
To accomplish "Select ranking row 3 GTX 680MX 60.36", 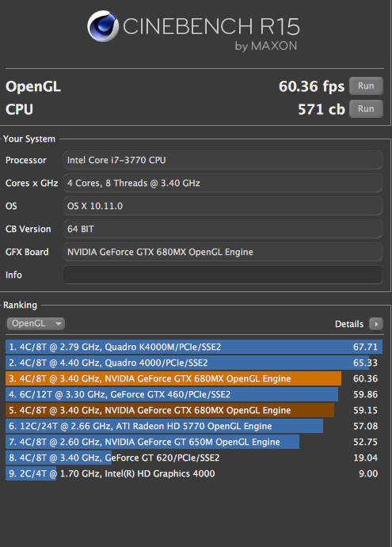I will (194, 378).
